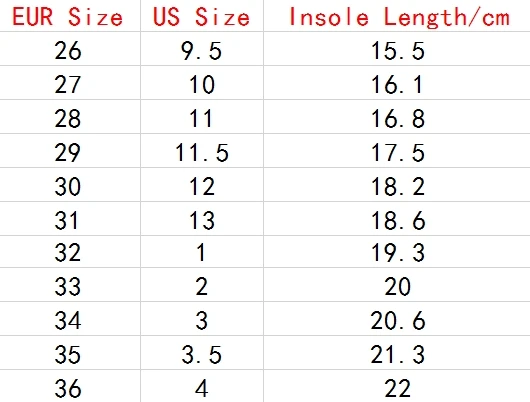Select the insole length 16.1 cell
Image resolution: width=530 pixels, height=402 pixels.
coord(397,82)
